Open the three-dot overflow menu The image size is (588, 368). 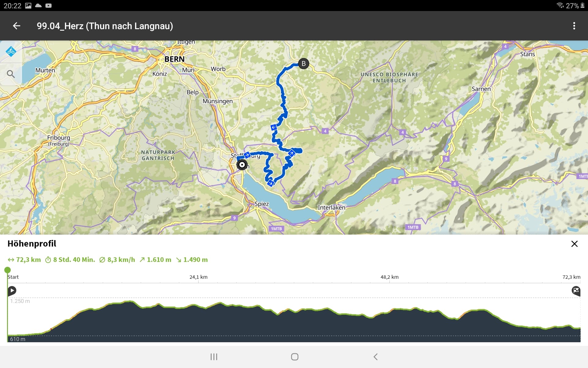click(574, 26)
